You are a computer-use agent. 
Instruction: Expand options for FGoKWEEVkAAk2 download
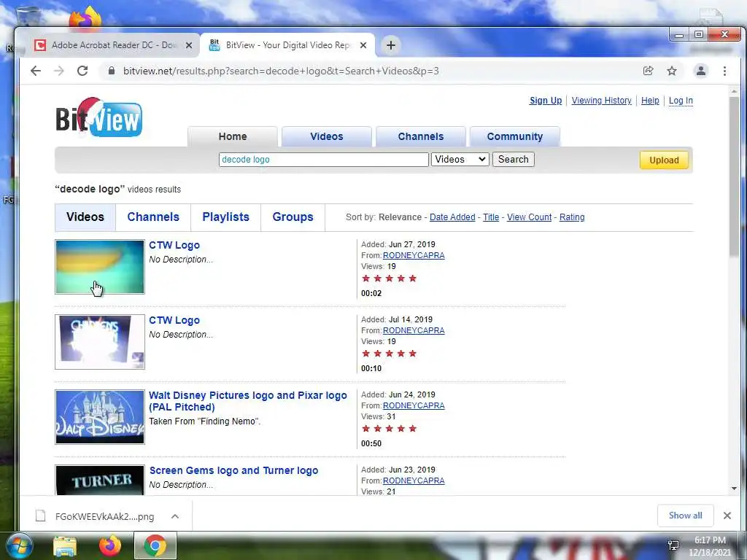pos(175,516)
